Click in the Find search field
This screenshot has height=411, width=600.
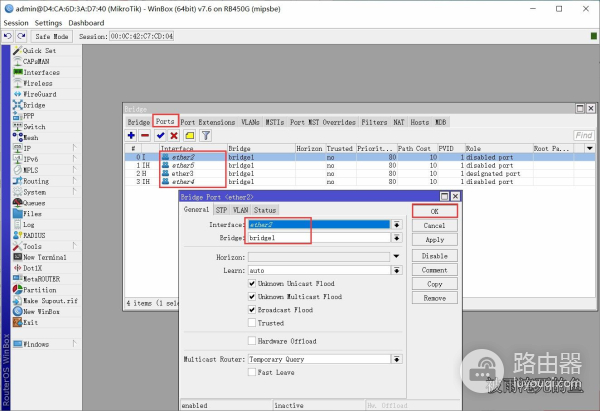coord(584,135)
